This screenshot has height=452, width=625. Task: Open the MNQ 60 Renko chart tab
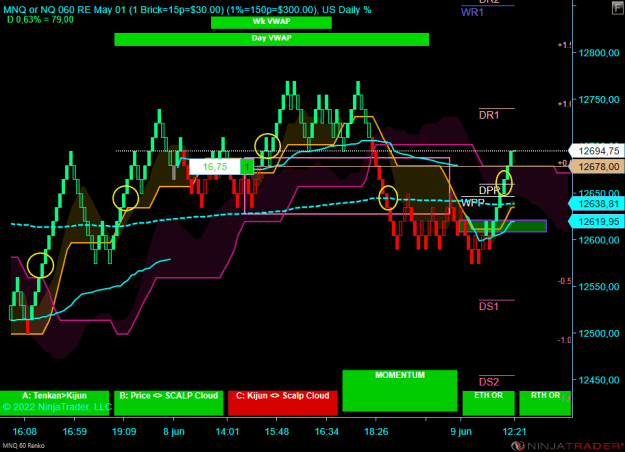tap(24, 446)
